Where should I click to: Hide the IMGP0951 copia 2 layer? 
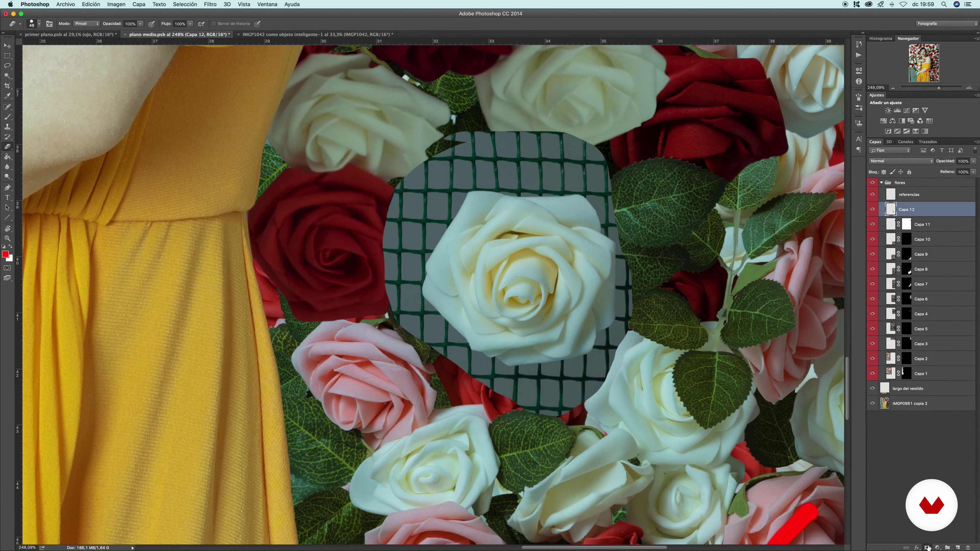872,404
